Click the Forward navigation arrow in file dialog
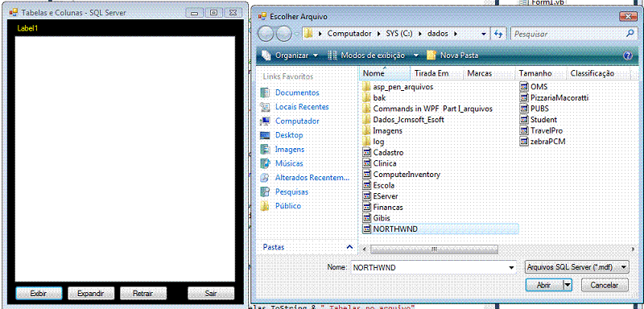The image size is (644, 309). click(283, 34)
